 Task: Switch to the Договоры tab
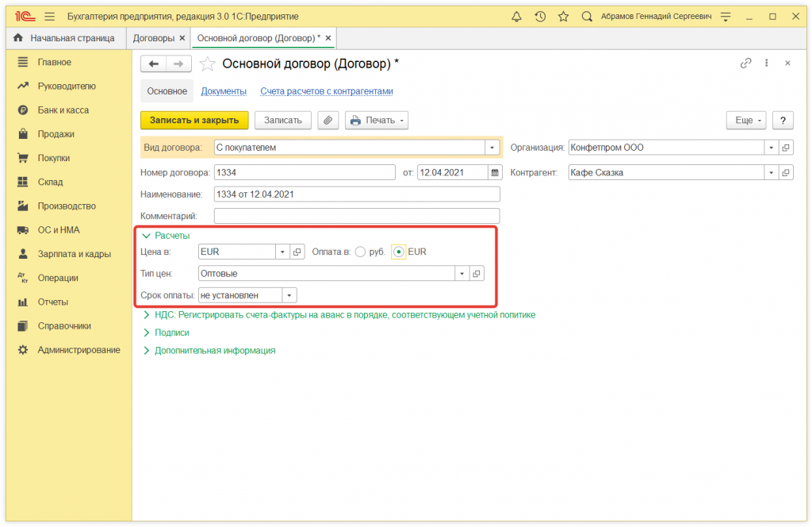point(154,38)
